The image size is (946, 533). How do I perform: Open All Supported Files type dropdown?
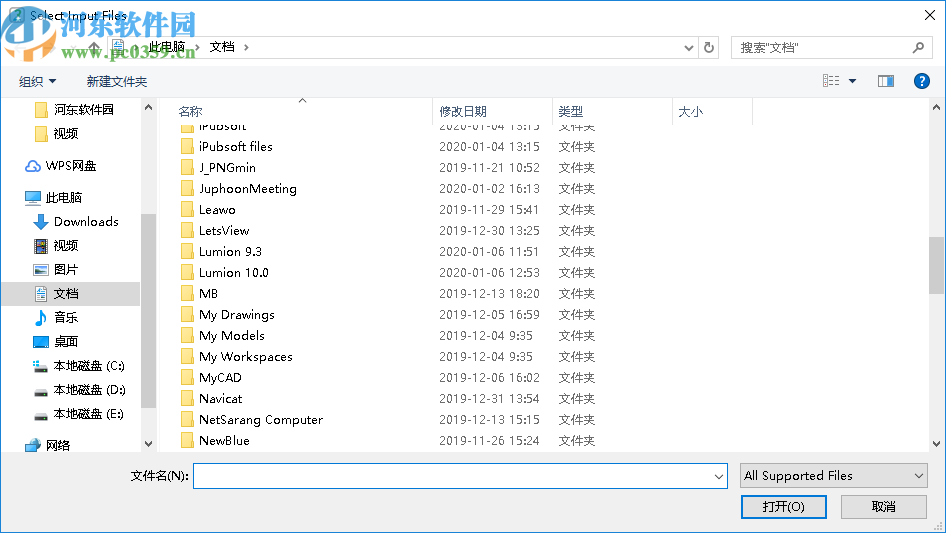click(x=834, y=476)
